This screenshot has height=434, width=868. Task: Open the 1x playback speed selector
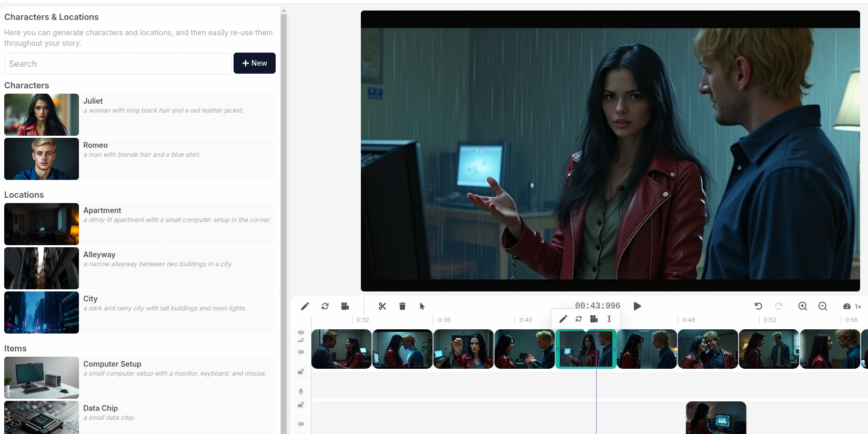852,306
